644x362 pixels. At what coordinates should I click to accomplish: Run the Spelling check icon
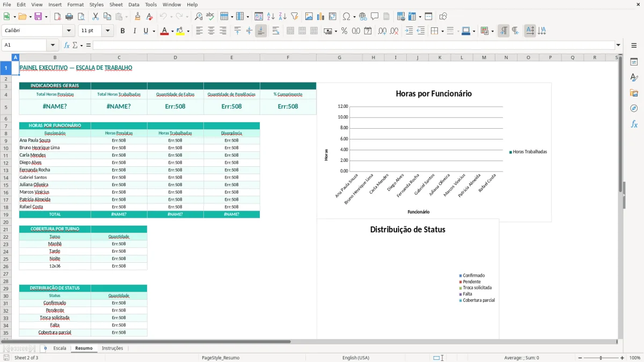click(210, 17)
